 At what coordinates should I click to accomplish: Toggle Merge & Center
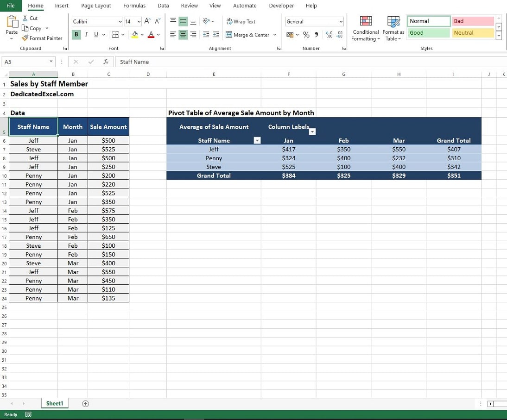tap(248, 35)
